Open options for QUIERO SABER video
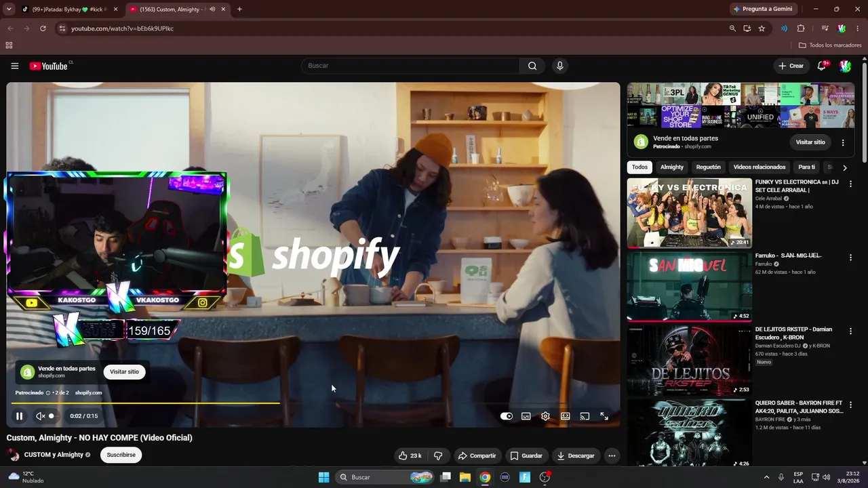This screenshot has height=488, width=868. tap(850, 405)
